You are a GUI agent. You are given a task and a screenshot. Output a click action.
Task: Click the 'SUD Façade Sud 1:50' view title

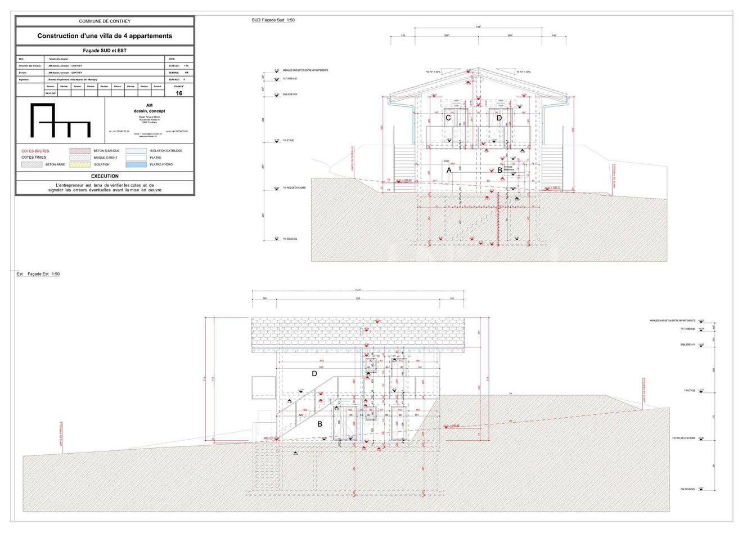(273, 20)
